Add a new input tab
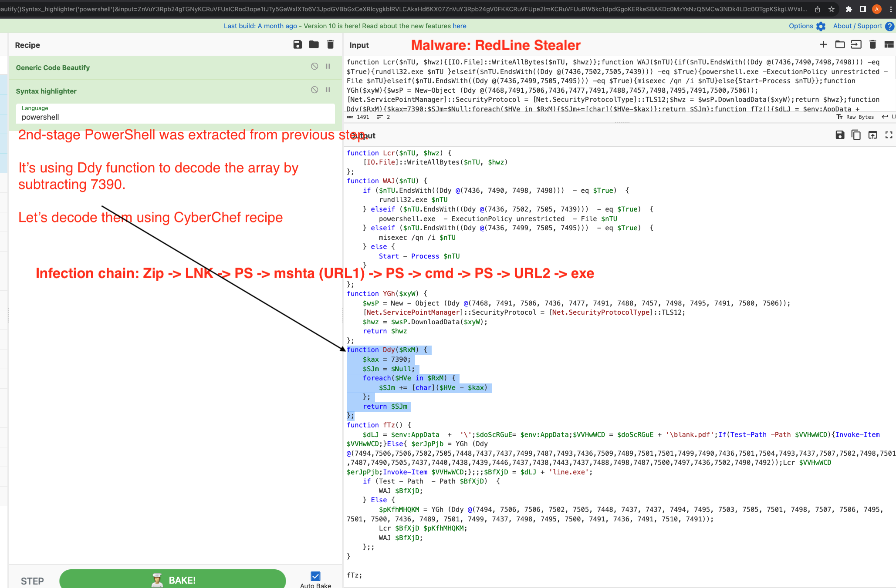This screenshot has width=896, height=588. pyautogui.click(x=823, y=44)
